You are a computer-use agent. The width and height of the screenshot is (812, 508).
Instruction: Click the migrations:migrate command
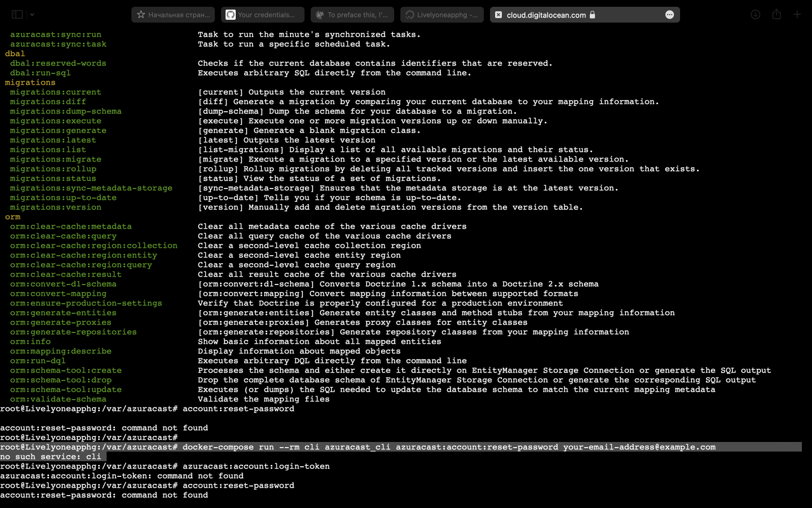(56, 159)
